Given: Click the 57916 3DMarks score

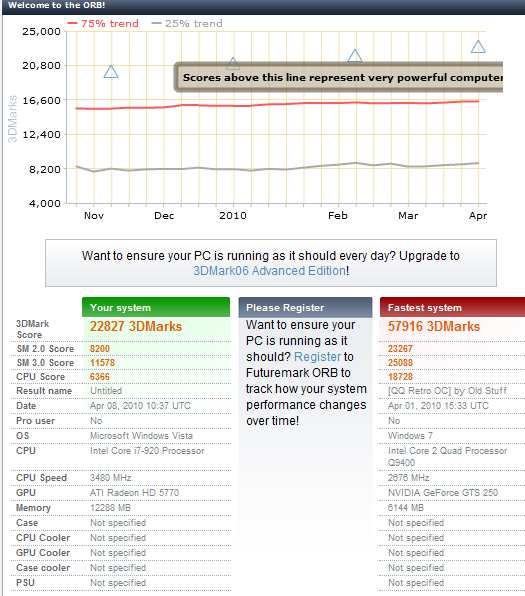Looking at the screenshot, I should tap(434, 327).
